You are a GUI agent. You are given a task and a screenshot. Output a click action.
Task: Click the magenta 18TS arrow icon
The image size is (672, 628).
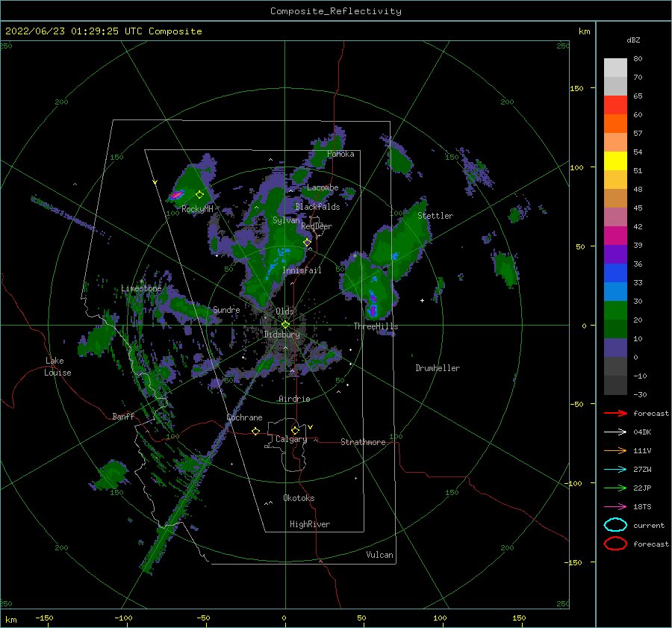tap(615, 507)
